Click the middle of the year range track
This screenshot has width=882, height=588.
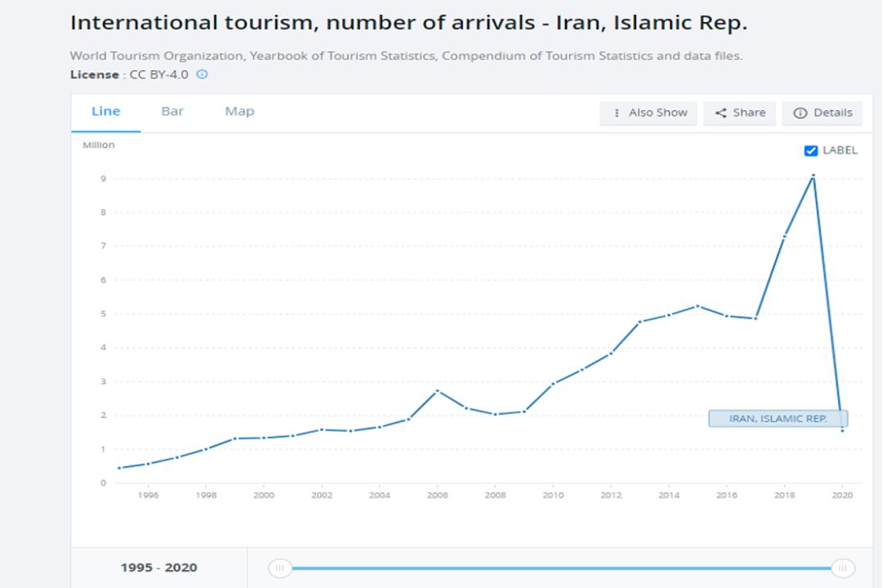(561, 568)
